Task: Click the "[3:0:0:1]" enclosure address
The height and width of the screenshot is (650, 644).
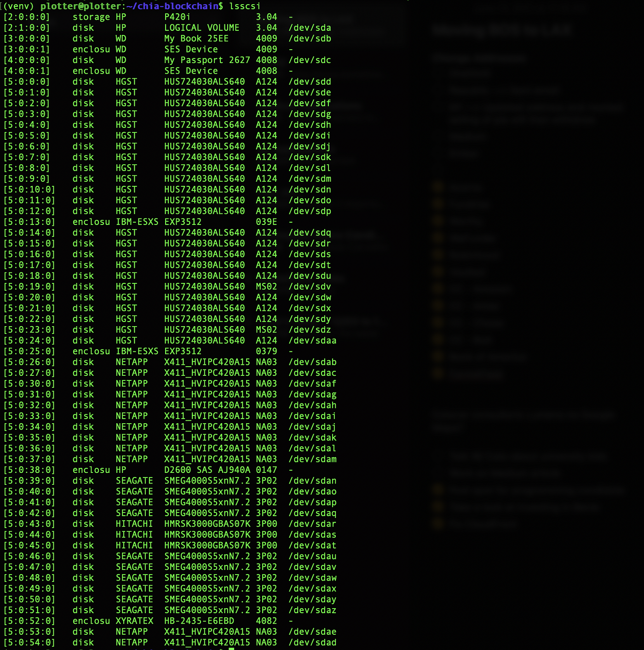Action: [x=27, y=49]
